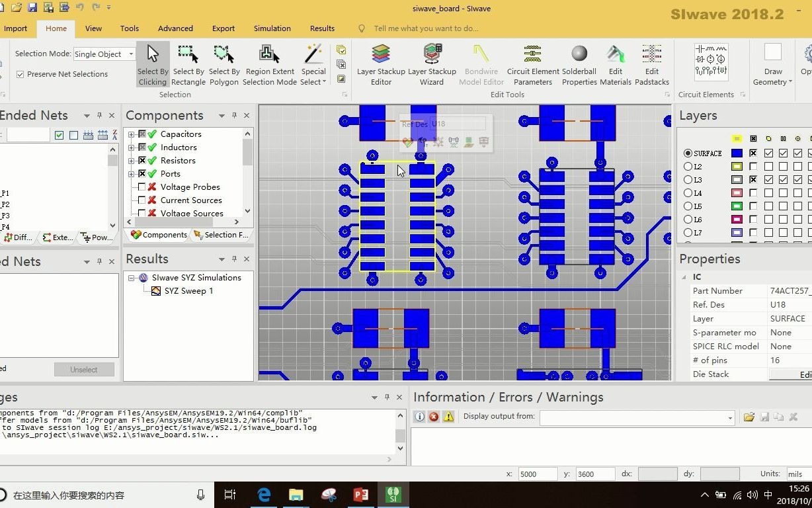This screenshot has height=508, width=812.
Task: Switch to the Selection Filter panel tab
Action: tap(222, 235)
